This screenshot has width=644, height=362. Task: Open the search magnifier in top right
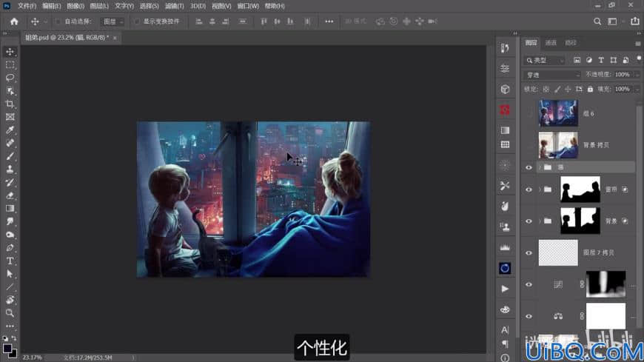pyautogui.click(x=597, y=21)
